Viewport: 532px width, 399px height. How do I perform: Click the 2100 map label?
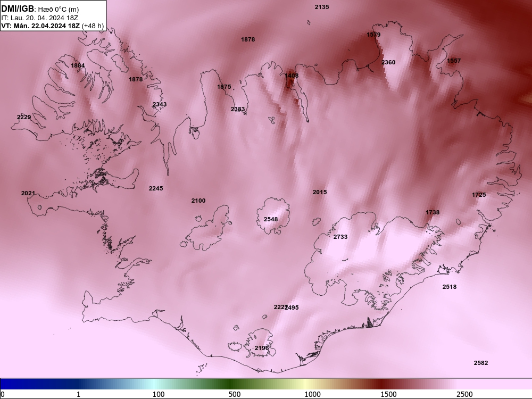tap(198, 201)
